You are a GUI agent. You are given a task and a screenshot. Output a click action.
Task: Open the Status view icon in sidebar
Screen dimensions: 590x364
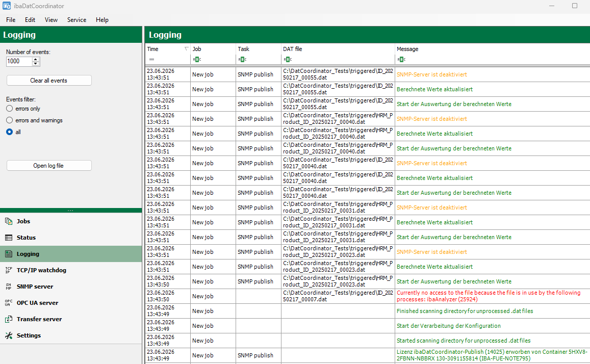click(x=9, y=238)
